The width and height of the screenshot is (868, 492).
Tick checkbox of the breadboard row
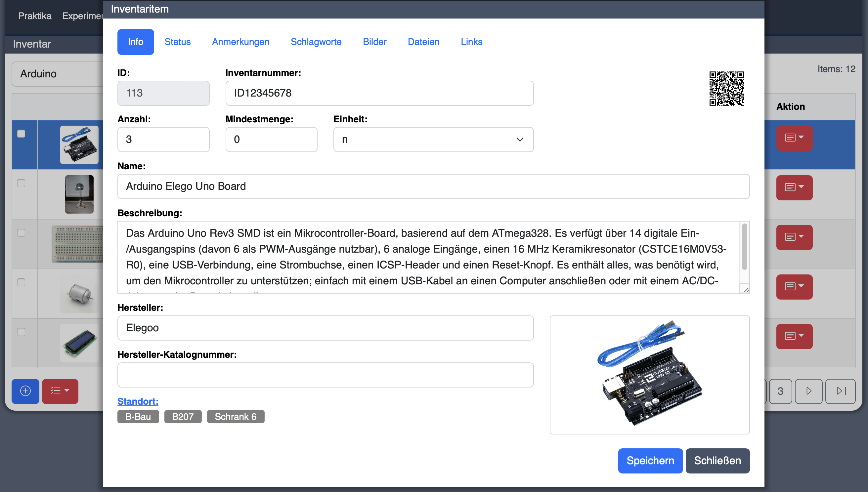(x=21, y=233)
